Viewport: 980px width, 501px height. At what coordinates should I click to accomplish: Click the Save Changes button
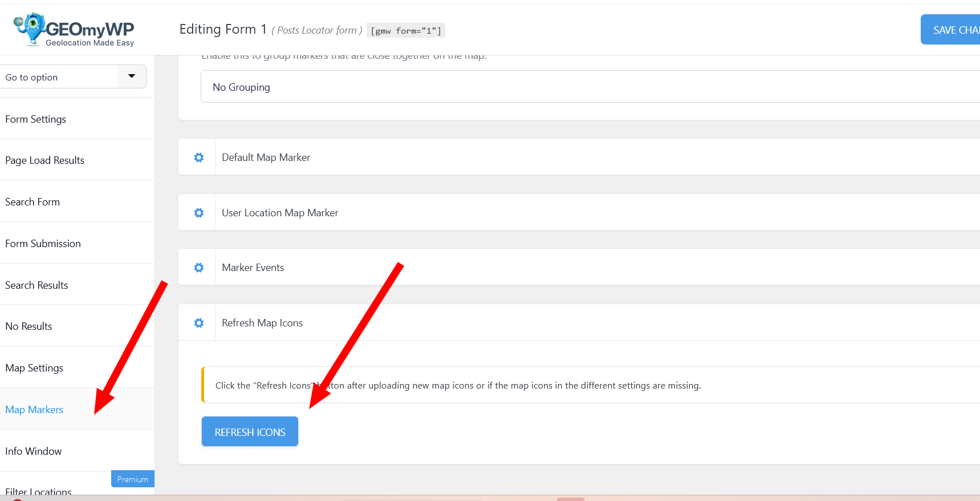tap(952, 30)
